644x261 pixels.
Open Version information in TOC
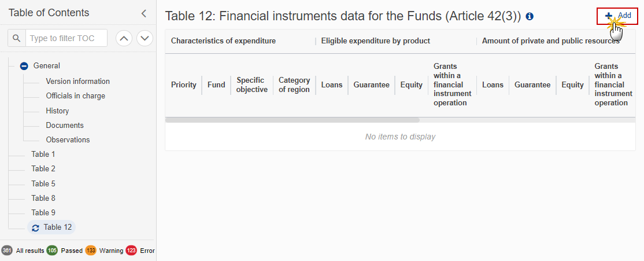pos(77,82)
